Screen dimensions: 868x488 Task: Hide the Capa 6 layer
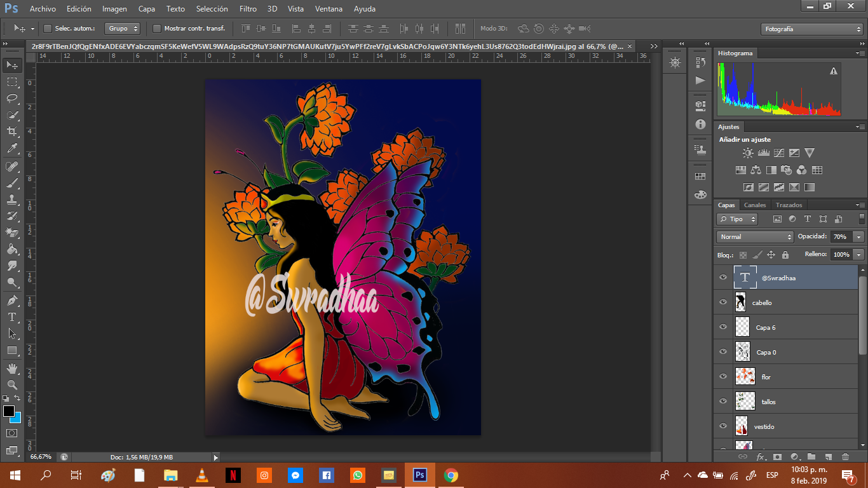(x=722, y=327)
